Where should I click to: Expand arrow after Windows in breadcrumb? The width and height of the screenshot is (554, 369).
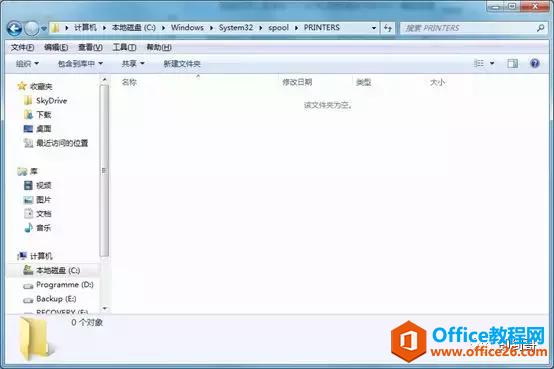pyautogui.click(x=211, y=28)
